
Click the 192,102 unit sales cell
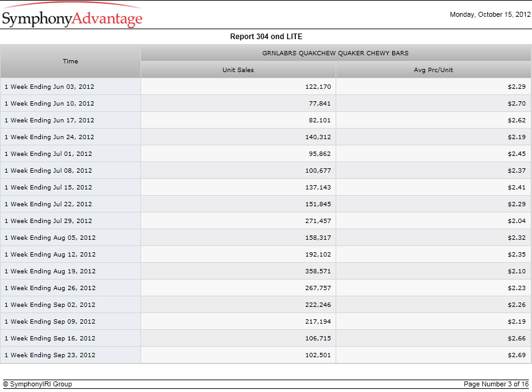pyautogui.click(x=238, y=254)
